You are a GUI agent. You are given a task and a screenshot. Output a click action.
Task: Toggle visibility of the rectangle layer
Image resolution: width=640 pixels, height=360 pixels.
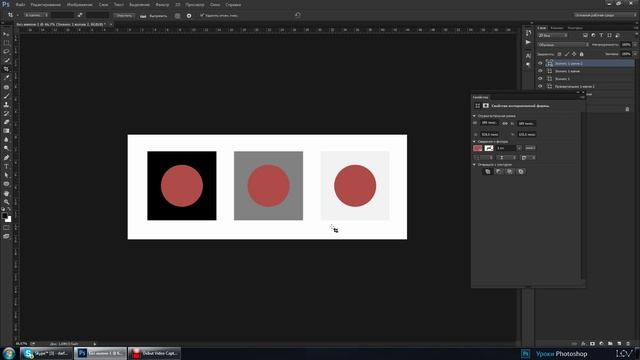click(540, 87)
